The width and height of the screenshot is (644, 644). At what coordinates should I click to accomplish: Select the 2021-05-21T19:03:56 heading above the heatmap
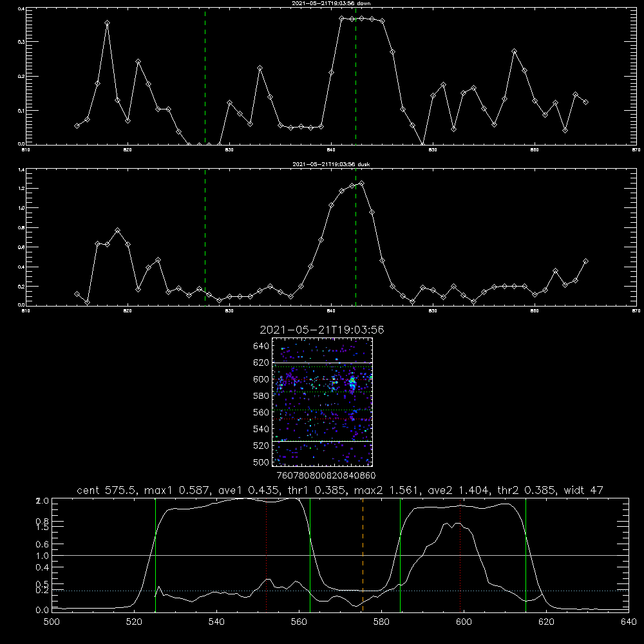(322, 330)
